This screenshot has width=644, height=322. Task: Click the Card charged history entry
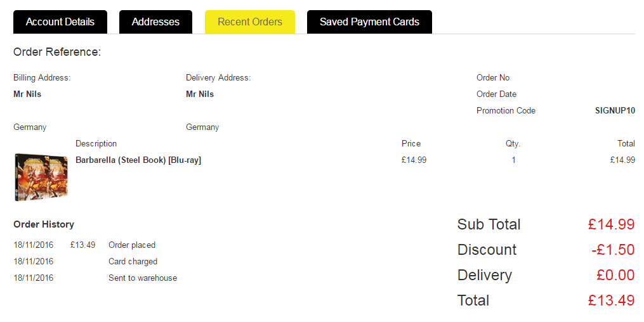[133, 262]
